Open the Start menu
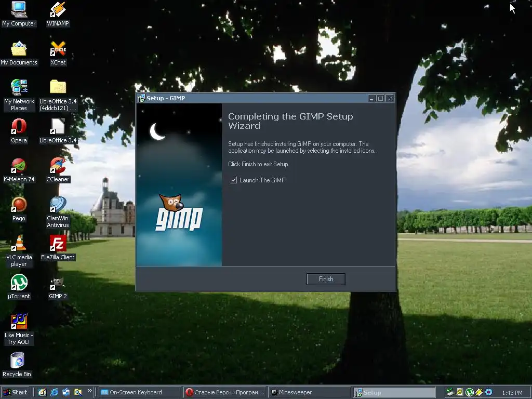Viewport: 532px width, 399px height. tap(15, 392)
